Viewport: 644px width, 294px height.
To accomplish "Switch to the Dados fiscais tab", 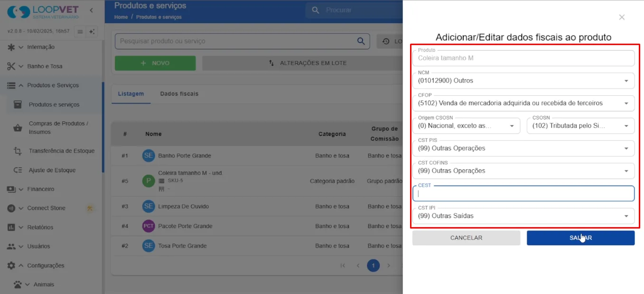I will pos(179,94).
